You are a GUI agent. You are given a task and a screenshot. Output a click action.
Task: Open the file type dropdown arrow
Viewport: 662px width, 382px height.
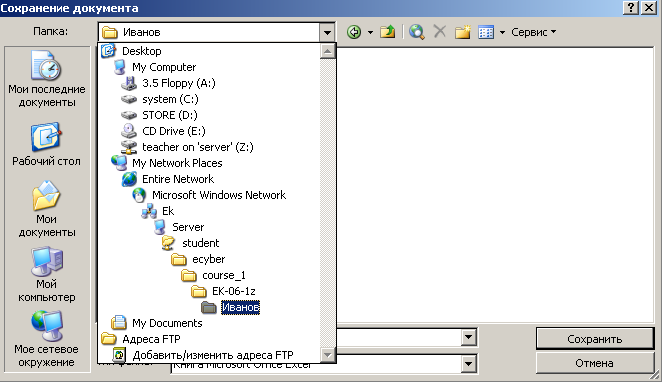pos(469,364)
